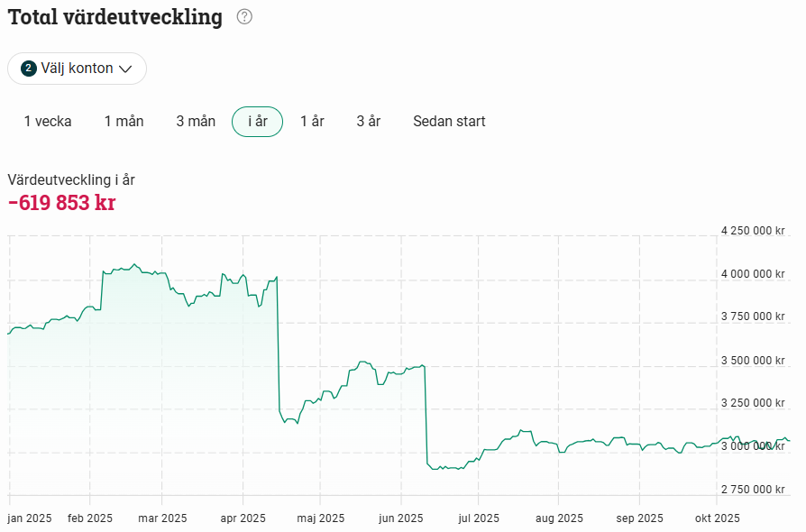Open the Välj konton dropdown
The width and height of the screenshot is (806, 532).
pos(78,69)
